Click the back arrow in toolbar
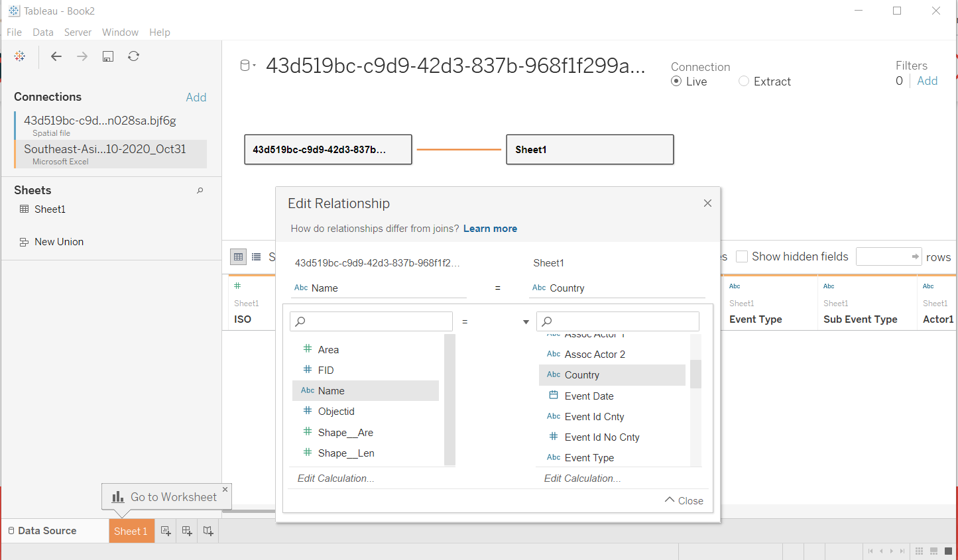 [x=56, y=56]
